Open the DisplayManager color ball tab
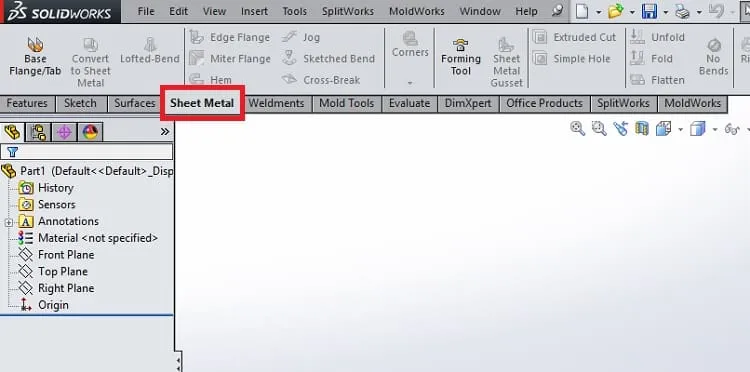 tap(90, 132)
